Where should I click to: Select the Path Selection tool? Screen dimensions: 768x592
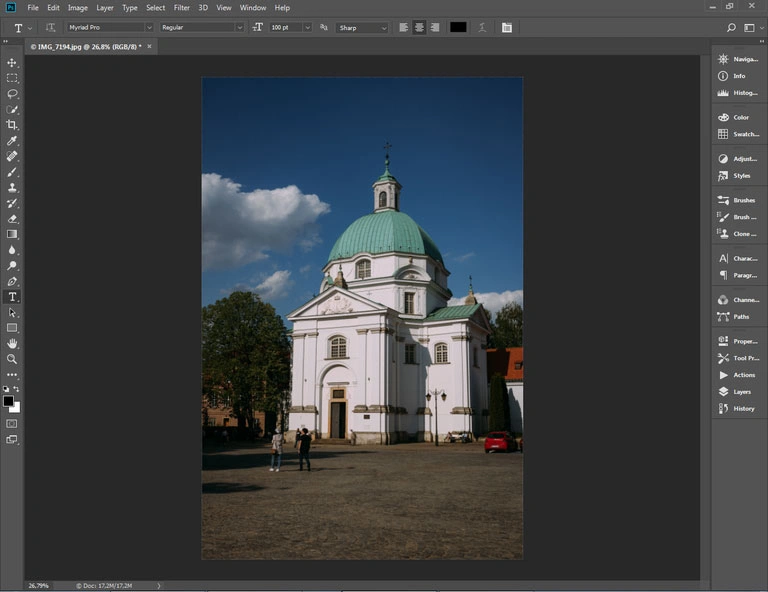[x=12, y=312]
